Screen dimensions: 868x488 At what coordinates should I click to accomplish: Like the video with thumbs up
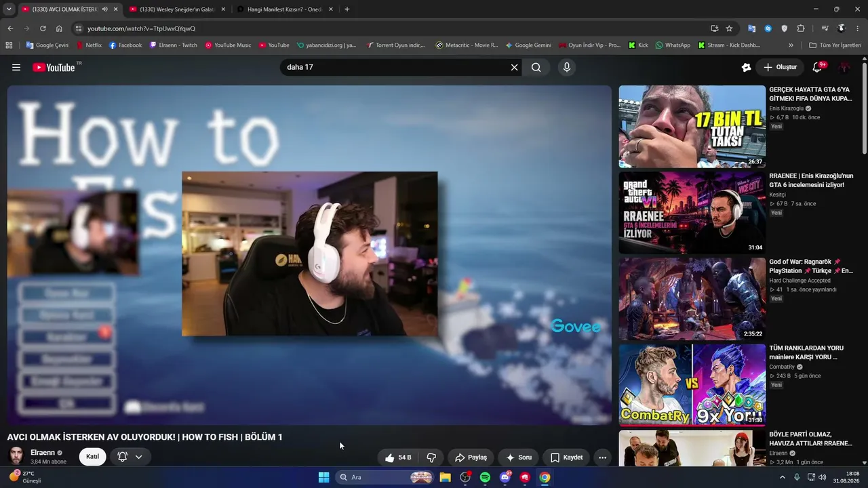[x=397, y=457]
